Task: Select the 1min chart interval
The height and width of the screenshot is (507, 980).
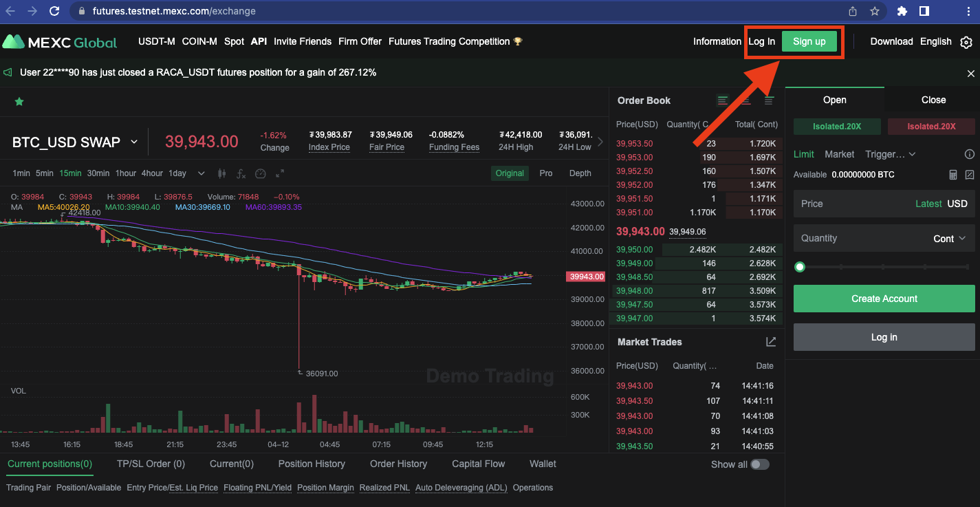Action: 21,173
